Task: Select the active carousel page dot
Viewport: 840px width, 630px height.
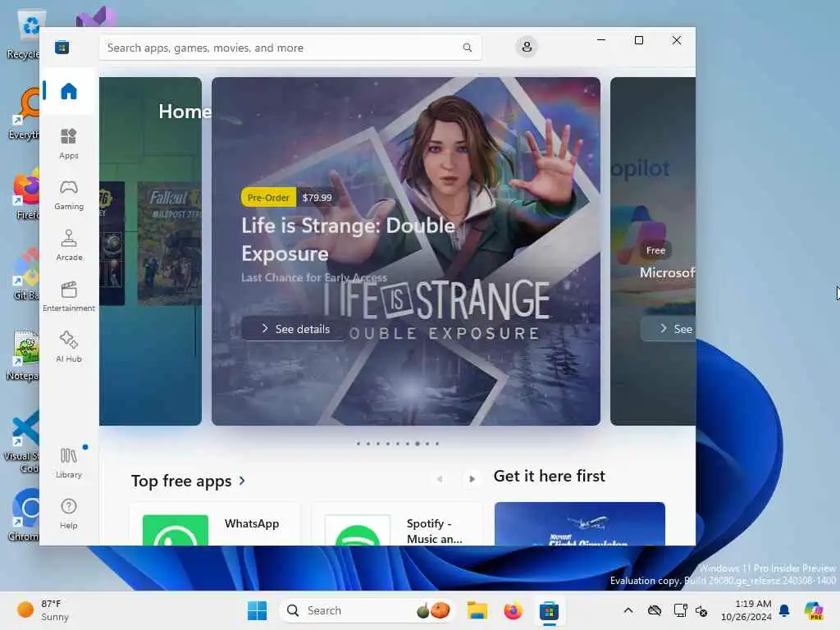Action: click(x=418, y=444)
